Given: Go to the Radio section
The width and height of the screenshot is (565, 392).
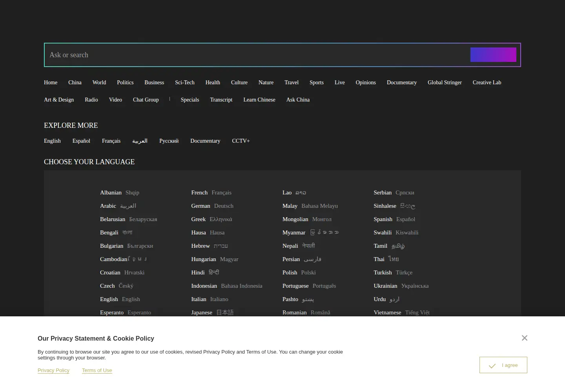Looking at the screenshot, I should point(91,100).
